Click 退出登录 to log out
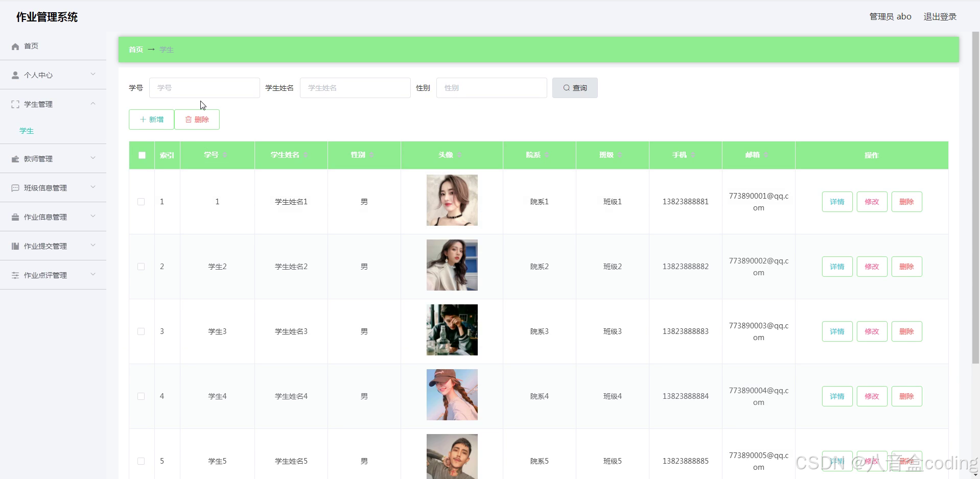The height and width of the screenshot is (479, 980). pos(940,17)
